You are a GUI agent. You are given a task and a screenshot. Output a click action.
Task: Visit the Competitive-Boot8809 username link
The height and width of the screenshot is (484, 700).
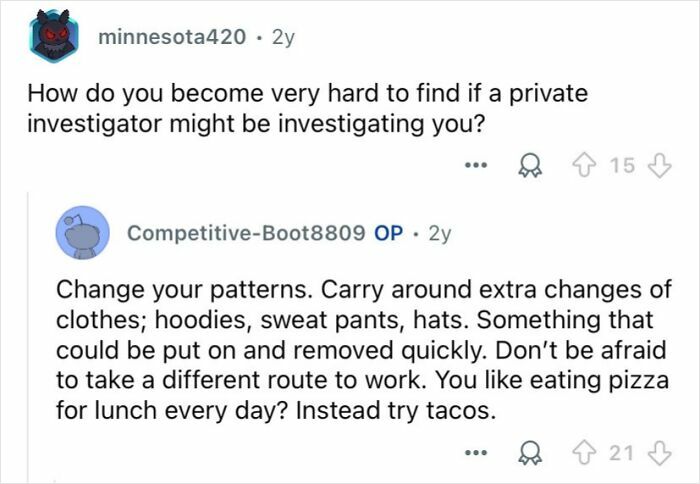point(246,233)
